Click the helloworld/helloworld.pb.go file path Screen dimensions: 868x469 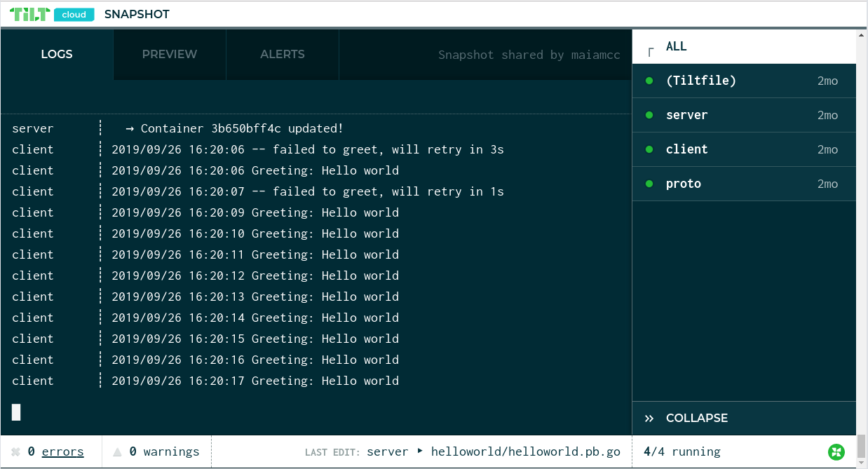pos(526,452)
